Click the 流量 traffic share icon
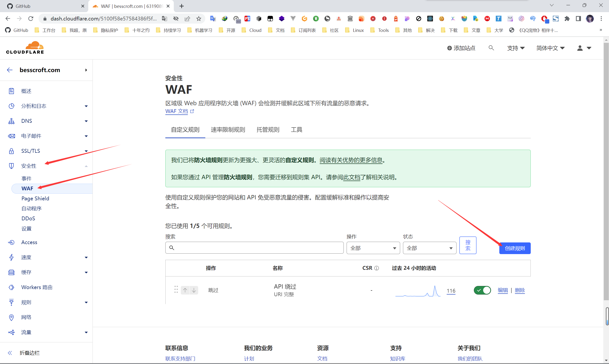Viewport: 609px width, 364px height. [x=11, y=332]
